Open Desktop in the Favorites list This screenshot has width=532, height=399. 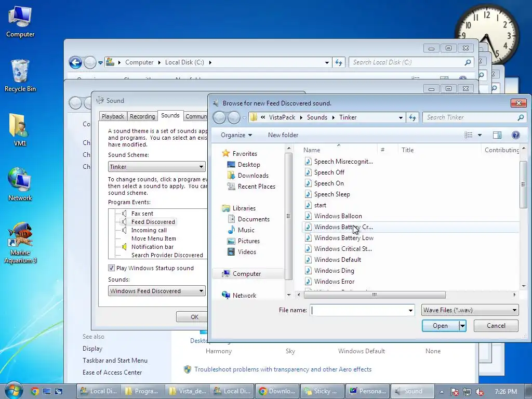click(x=249, y=165)
